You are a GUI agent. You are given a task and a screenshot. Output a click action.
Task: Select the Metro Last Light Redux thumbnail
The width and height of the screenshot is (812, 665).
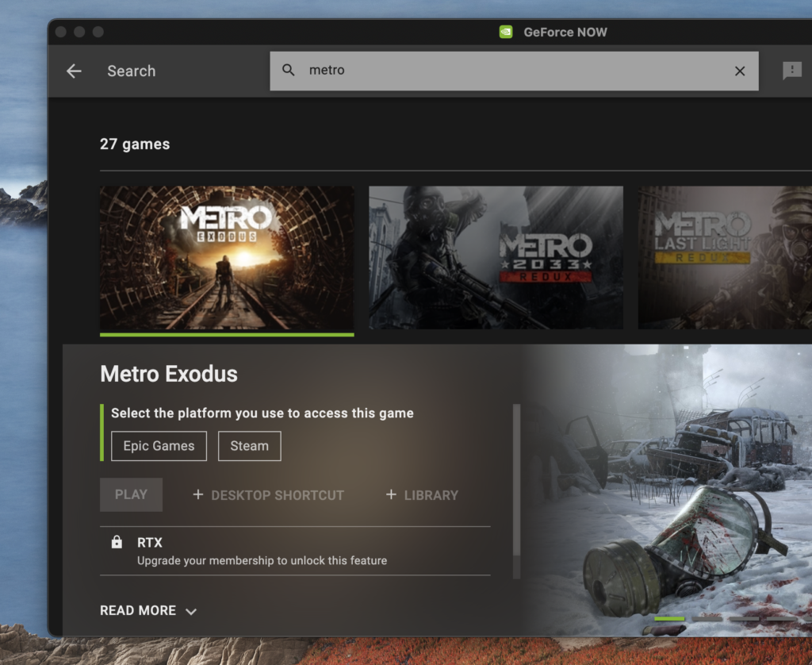pos(725,258)
